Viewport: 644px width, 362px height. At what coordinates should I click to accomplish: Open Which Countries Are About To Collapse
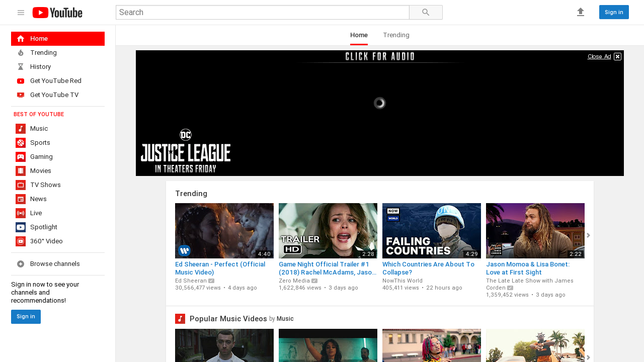click(x=428, y=268)
